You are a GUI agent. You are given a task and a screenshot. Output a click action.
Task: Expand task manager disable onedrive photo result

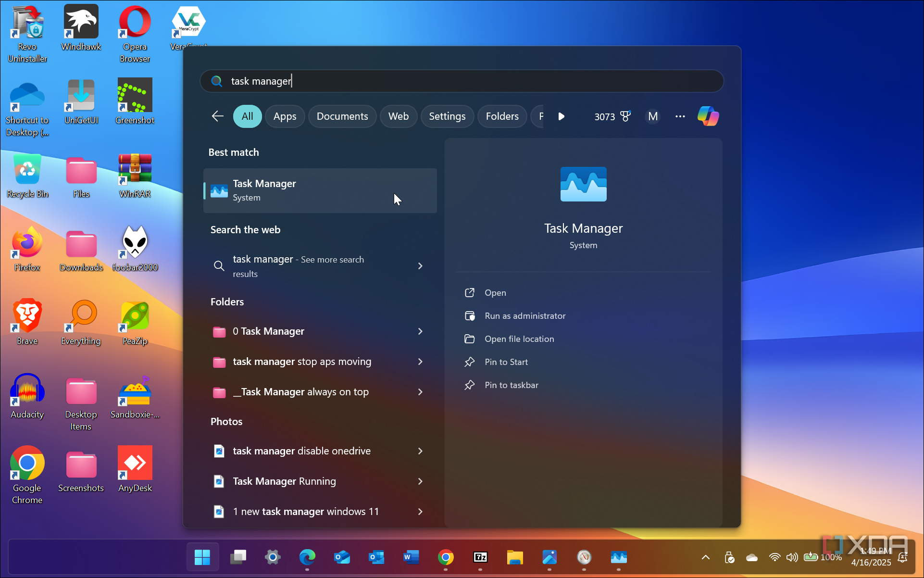(x=420, y=451)
